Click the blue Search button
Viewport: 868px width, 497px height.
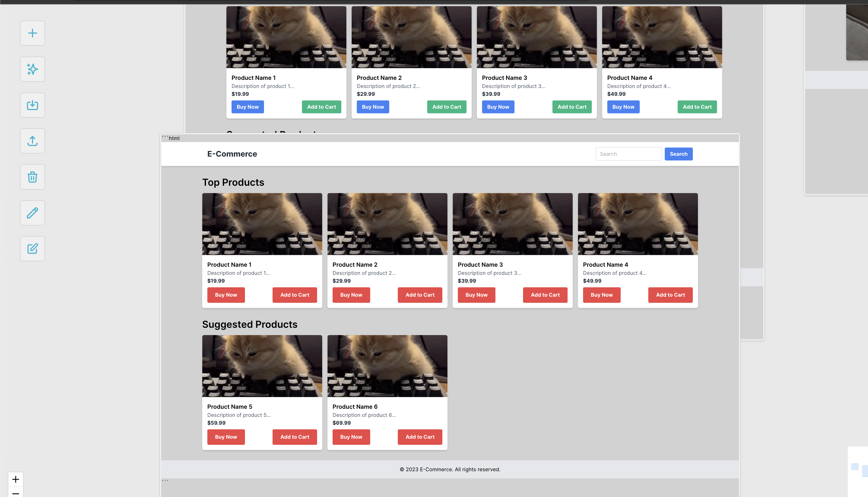(x=678, y=154)
